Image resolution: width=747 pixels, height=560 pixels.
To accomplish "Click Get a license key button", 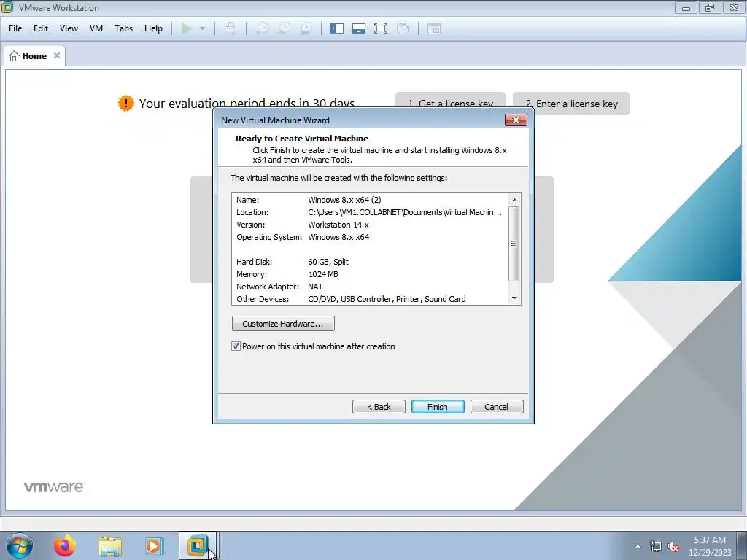I will [x=450, y=101].
